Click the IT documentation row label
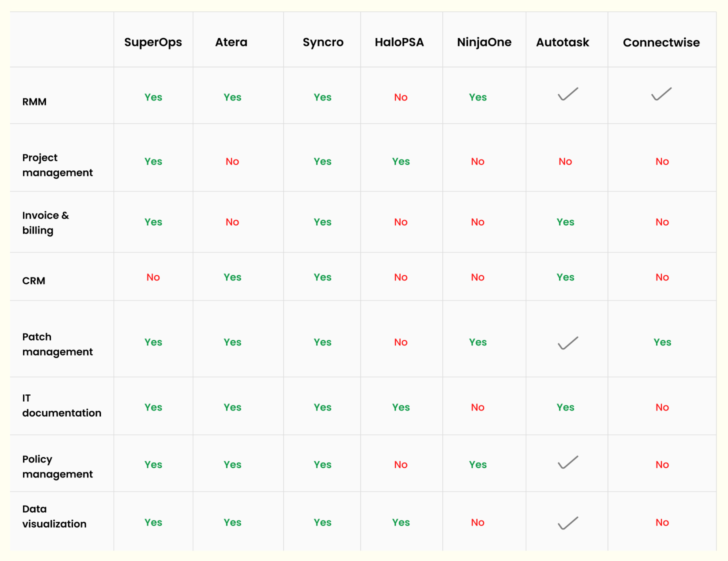Viewport: 728px width, 561px height. (61, 405)
